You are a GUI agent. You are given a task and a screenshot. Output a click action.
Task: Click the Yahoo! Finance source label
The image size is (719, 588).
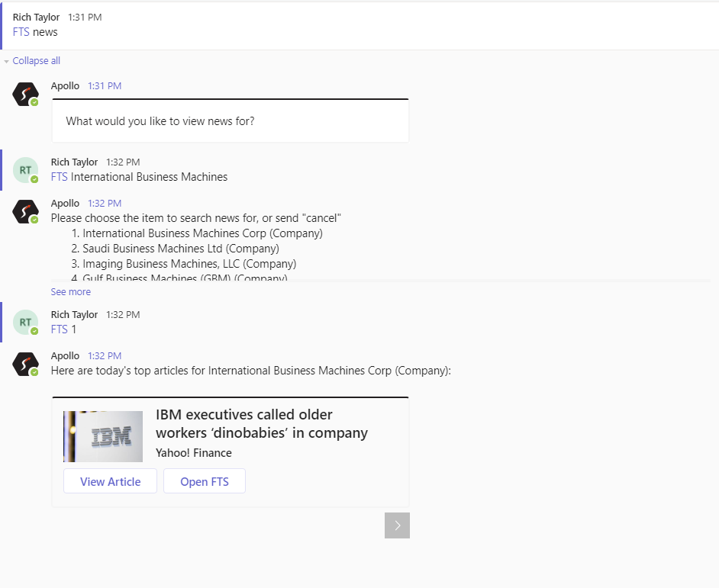tap(194, 453)
